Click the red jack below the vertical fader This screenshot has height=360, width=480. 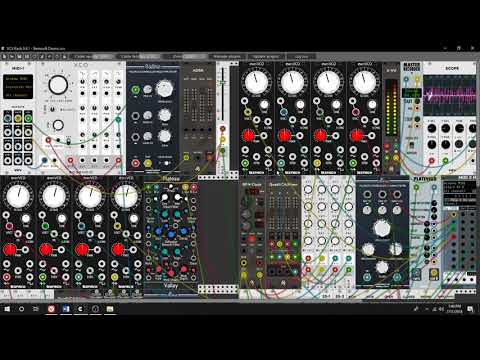222,128
